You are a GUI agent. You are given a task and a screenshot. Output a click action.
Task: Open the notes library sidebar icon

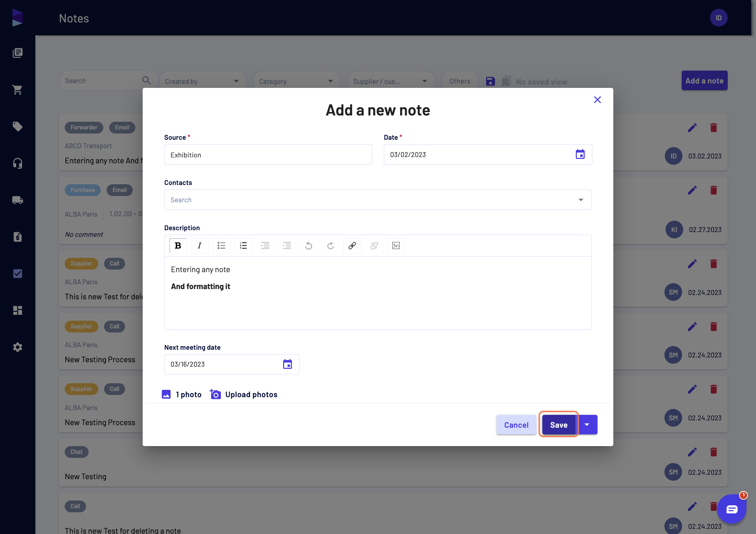coord(17,53)
